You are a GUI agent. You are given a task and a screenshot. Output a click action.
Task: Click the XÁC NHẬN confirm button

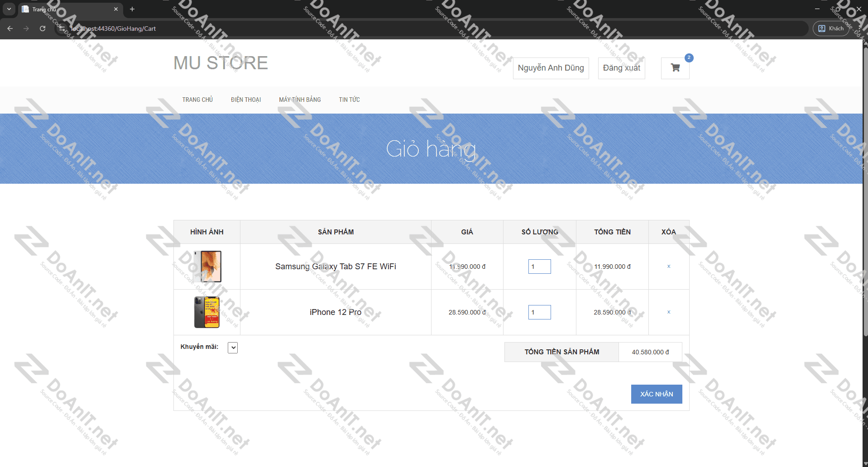[x=657, y=394]
